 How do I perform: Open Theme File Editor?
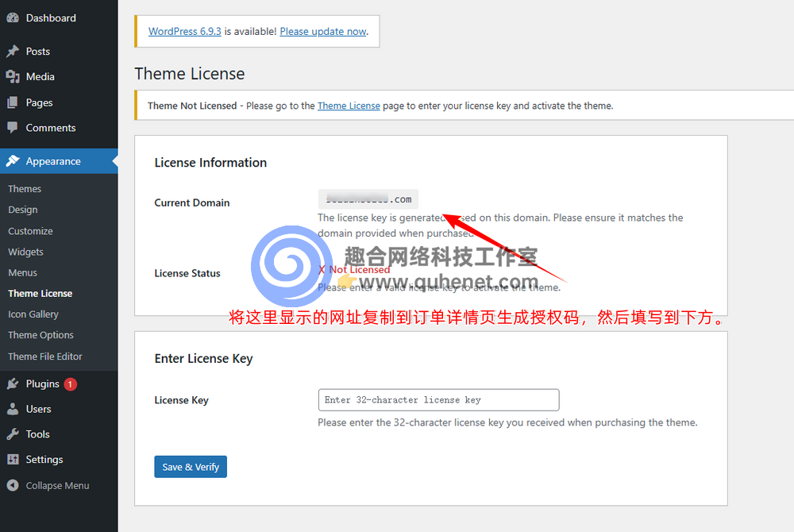tap(45, 357)
